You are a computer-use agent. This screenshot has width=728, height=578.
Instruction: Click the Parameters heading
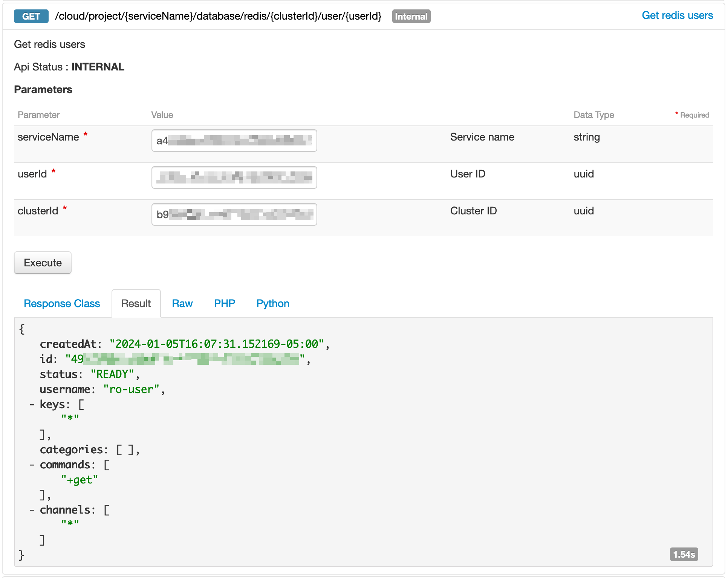(x=43, y=89)
